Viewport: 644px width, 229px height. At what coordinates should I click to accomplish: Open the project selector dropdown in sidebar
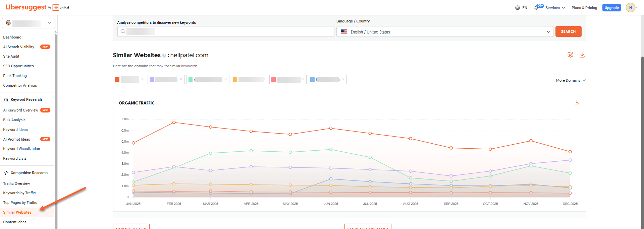(29, 23)
